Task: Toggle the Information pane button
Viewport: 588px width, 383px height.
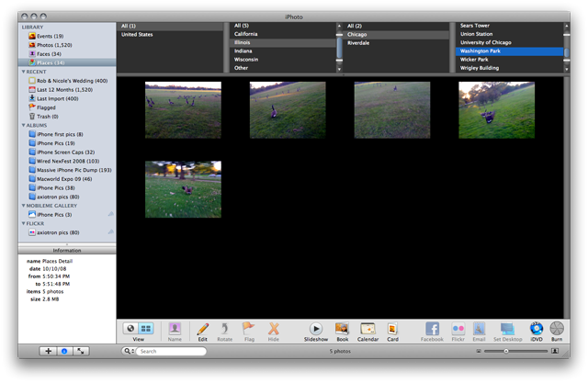Action: pos(64,351)
